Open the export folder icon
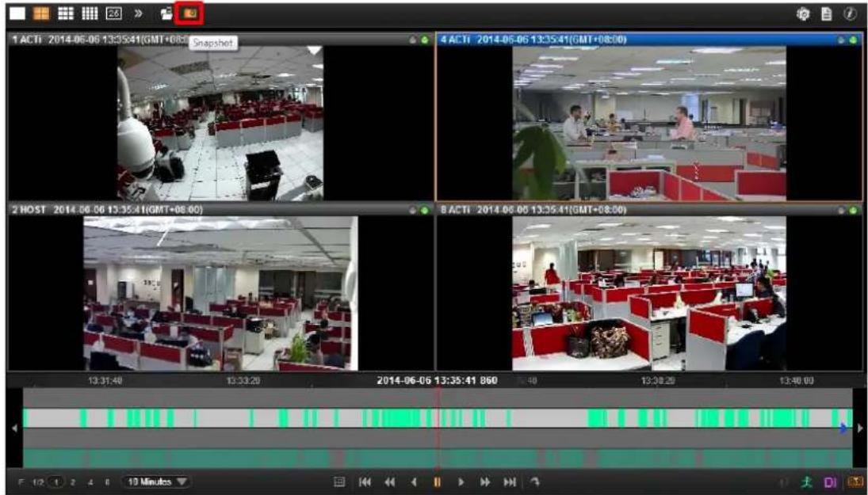 coord(166,13)
